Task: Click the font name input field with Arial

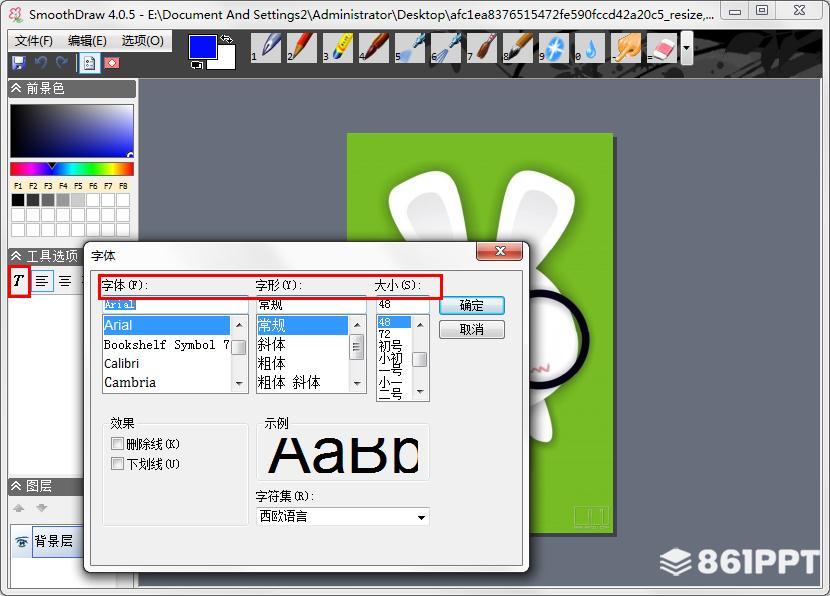Action: click(x=175, y=304)
